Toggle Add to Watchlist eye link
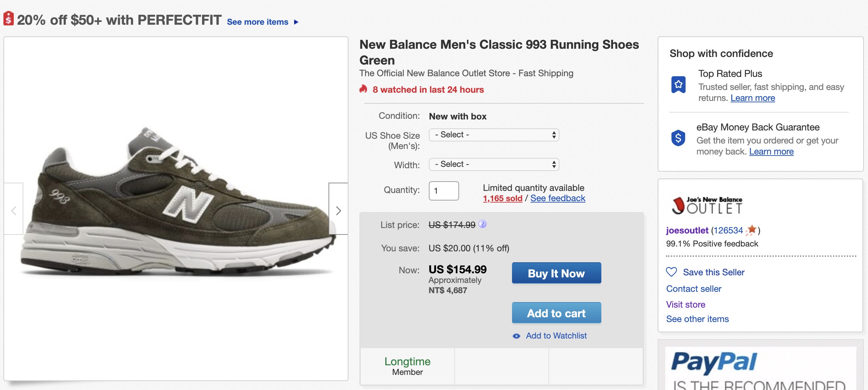Screen dimensions: 868x390 [556, 335]
